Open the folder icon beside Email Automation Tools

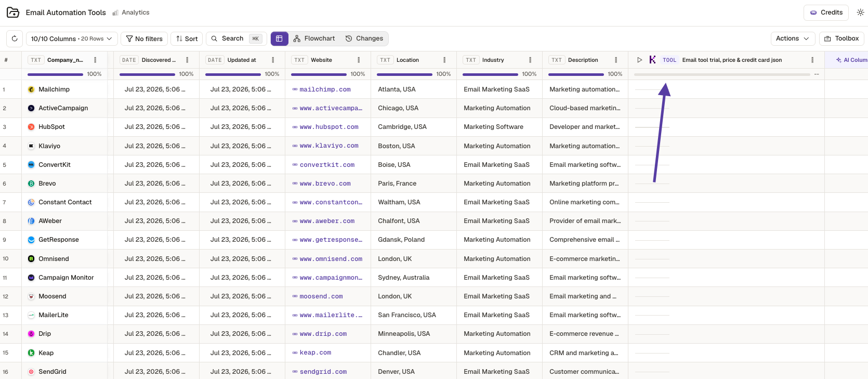(x=13, y=12)
